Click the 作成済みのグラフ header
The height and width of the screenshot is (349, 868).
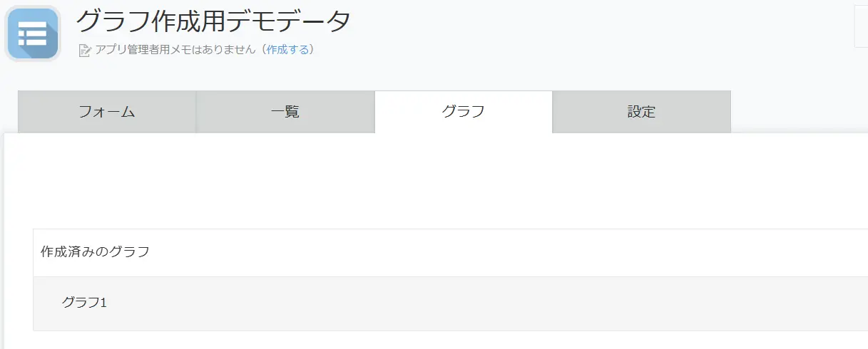pyautogui.click(x=95, y=251)
